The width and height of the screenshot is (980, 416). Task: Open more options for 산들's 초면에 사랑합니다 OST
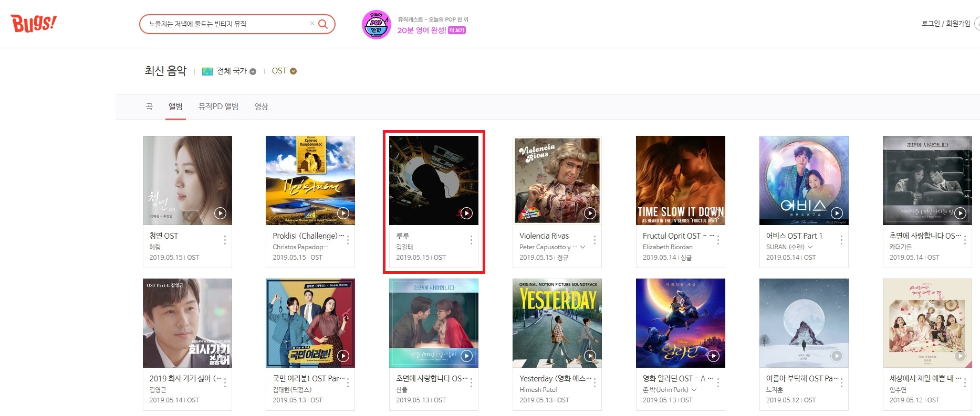tap(471, 382)
